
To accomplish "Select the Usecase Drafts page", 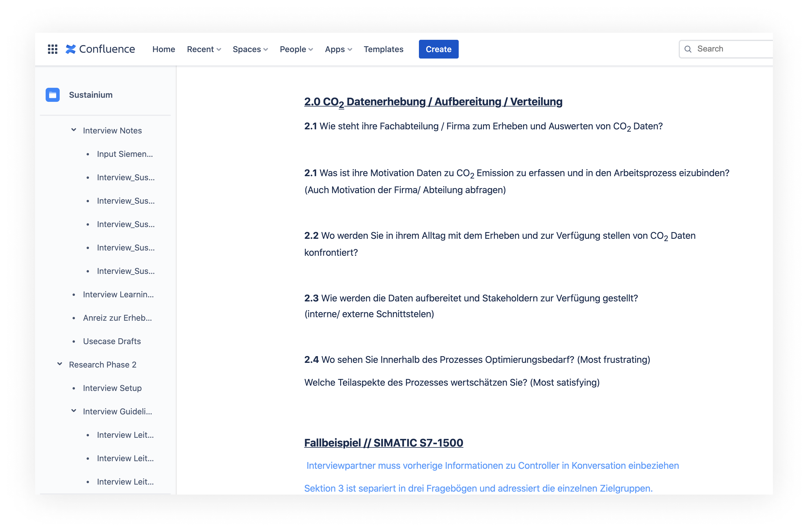I will coord(112,341).
